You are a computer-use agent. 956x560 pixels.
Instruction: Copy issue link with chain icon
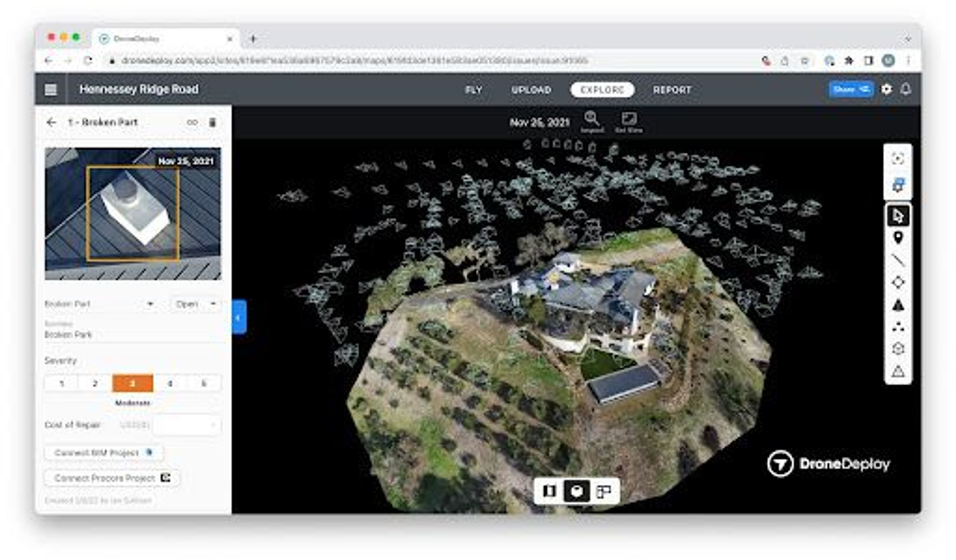click(x=192, y=122)
